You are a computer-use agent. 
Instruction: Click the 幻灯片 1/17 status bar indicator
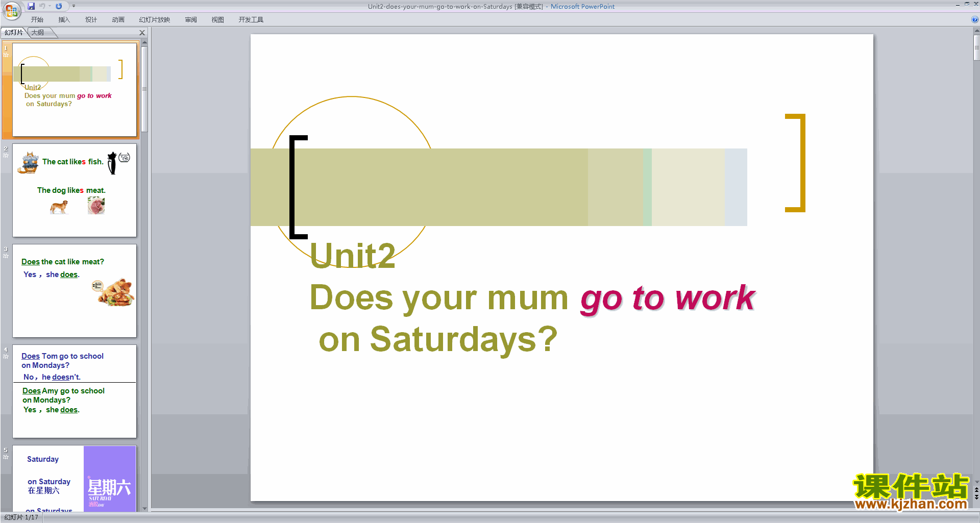point(21,517)
